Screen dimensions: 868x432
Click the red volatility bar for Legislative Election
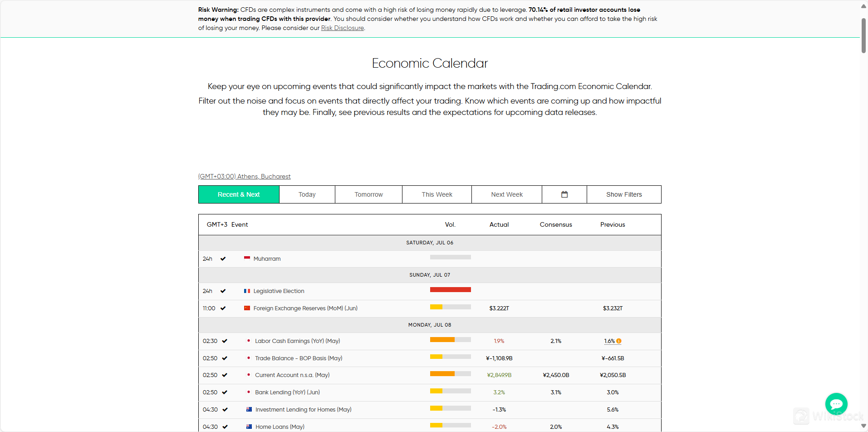(x=450, y=290)
